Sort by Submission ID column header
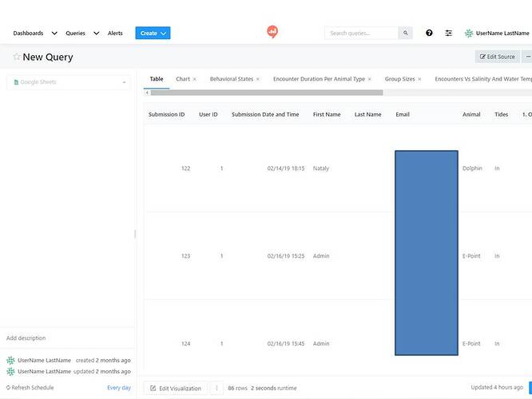 click(x=166, y=115)
